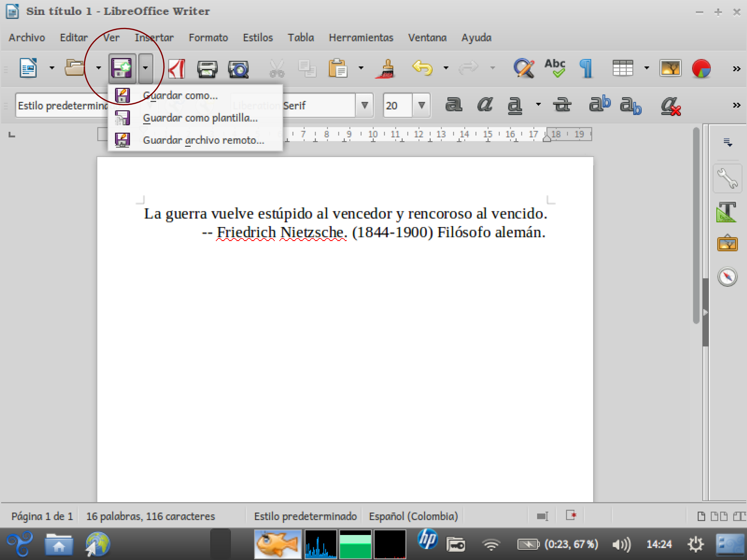Expand New document dropdown arrow
The height and width of the screenshot is (560, 747).
(x=52, y=68)
